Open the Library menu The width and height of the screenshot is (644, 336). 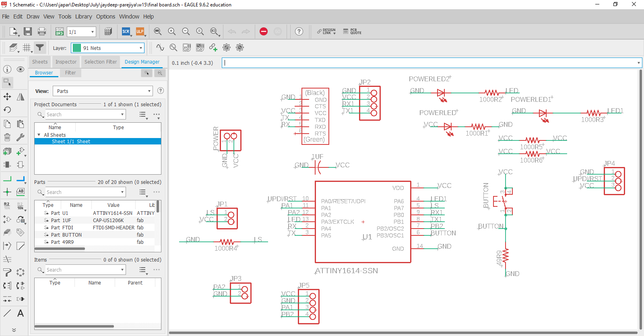pos(83,16)
